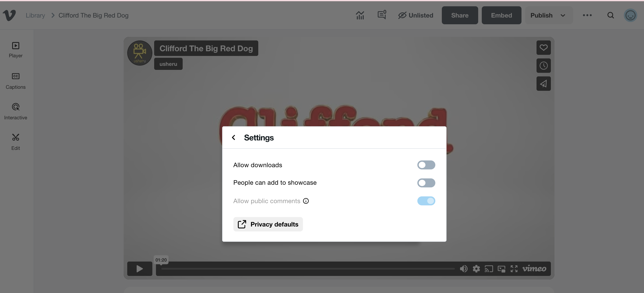Click the usheru channel avatar
This screenshot has height=293, width=644.
140,53
